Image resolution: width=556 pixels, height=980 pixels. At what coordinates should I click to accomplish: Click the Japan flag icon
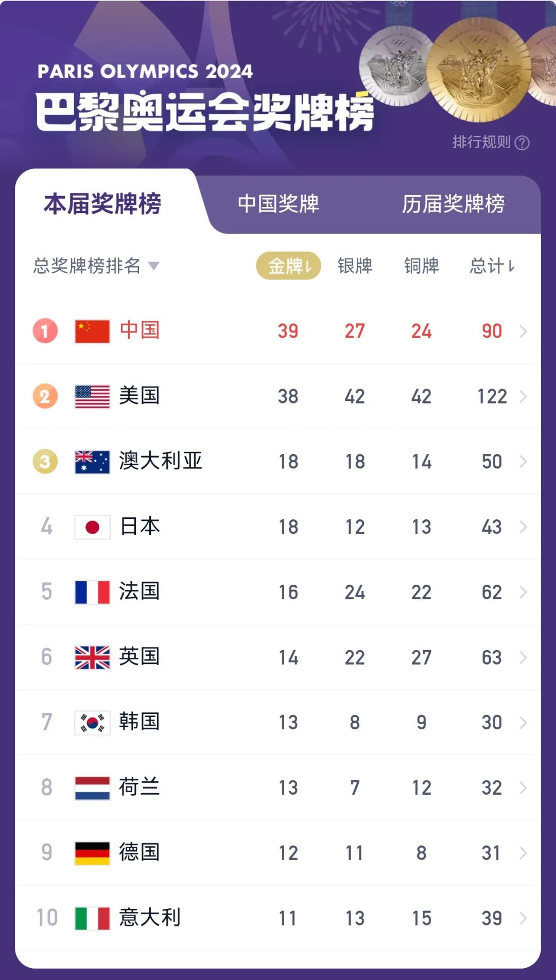pyautogui.click(x=92, y=527)
